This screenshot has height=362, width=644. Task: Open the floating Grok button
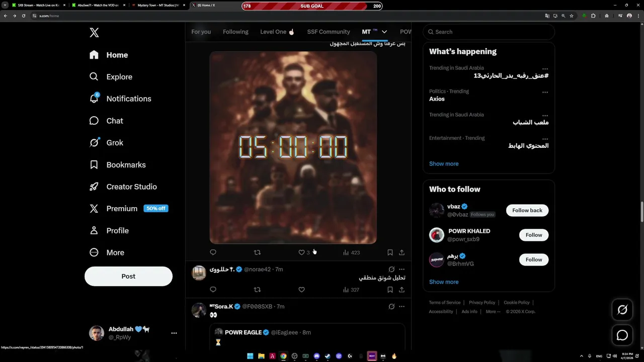click(x=622, y=310)
